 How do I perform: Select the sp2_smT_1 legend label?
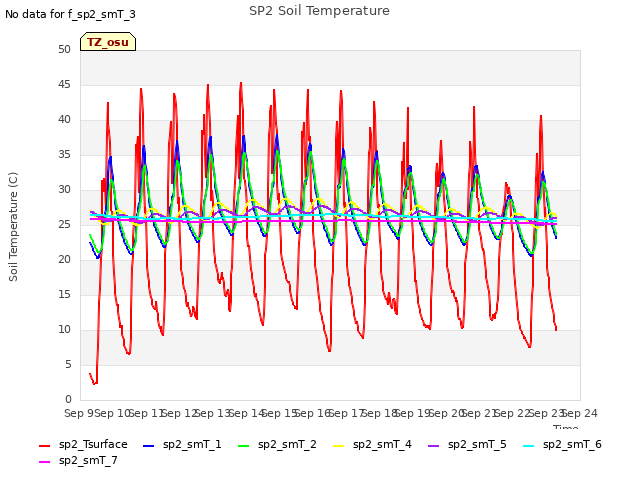click(192, 444)
